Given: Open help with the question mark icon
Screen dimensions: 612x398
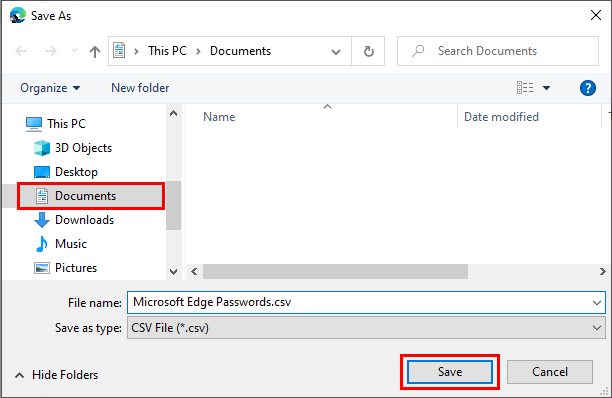Looking at the screenshot, I should 587,88.
